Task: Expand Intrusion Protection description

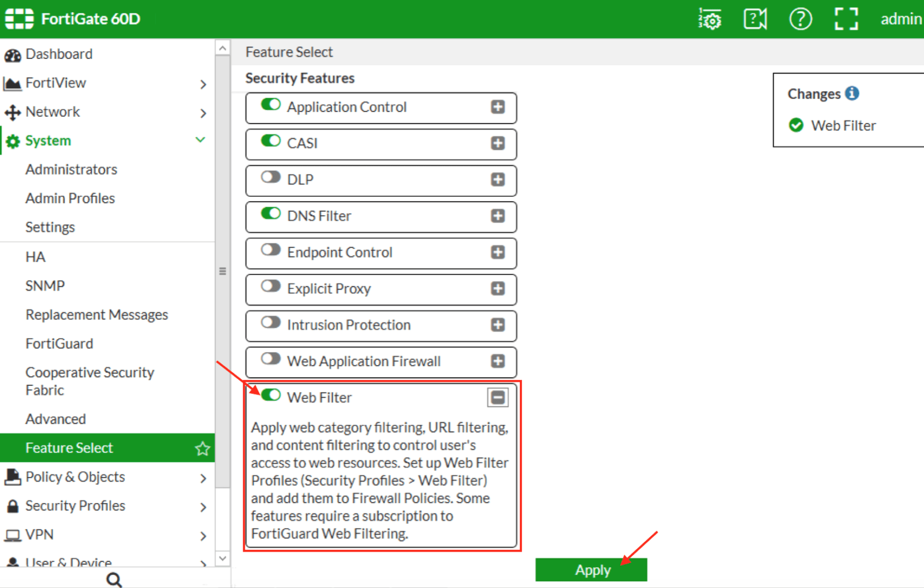Action: click(498, 325)
